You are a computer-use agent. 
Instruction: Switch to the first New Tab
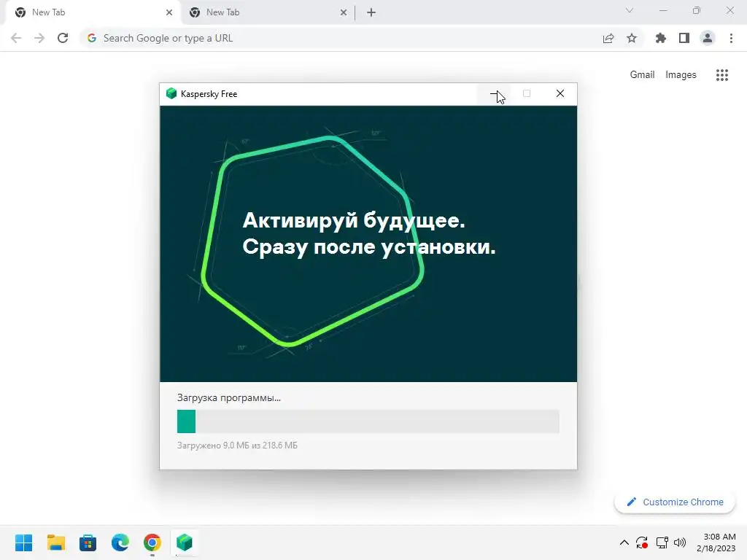click(x=93, y=12)
